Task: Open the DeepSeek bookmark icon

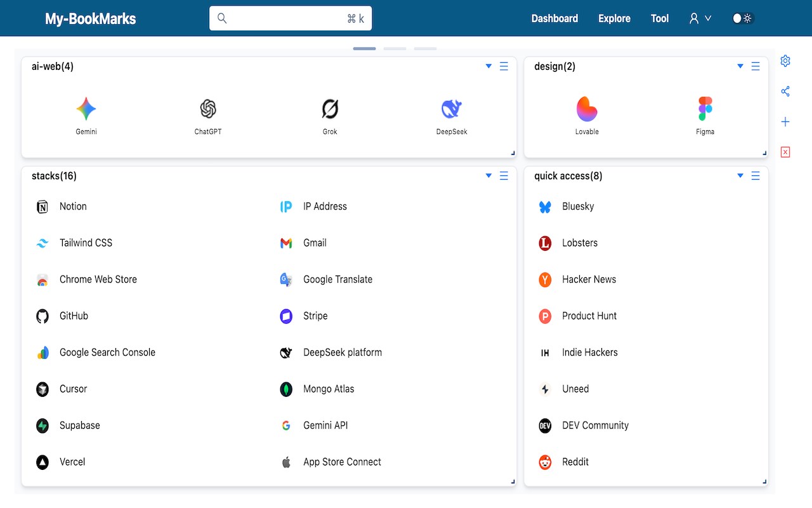Action: click(452, 109)
